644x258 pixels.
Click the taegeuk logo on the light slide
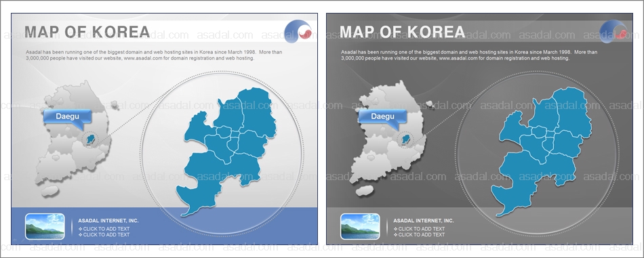298,31
